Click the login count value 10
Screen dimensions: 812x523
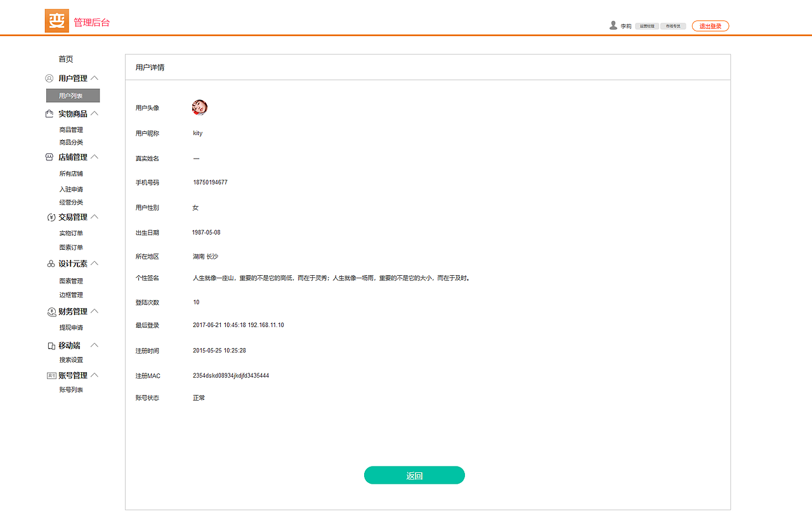tap(196, 302)
